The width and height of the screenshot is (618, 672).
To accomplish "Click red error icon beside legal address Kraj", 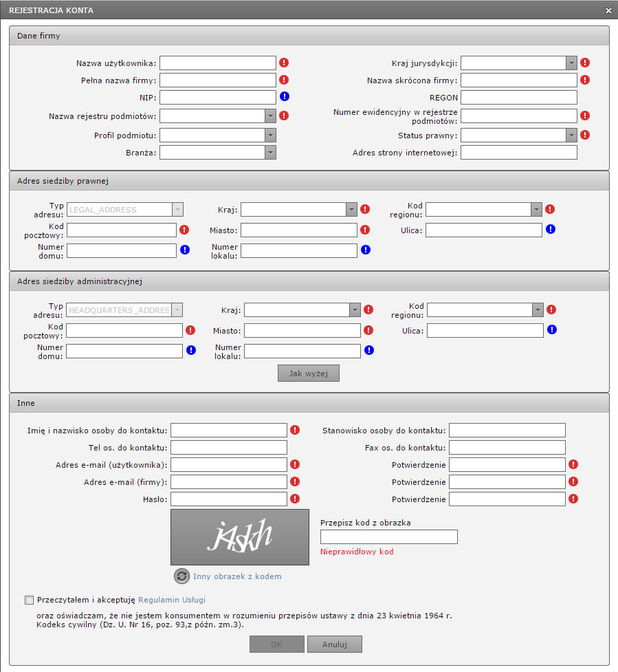I will [x=365, y=209].
